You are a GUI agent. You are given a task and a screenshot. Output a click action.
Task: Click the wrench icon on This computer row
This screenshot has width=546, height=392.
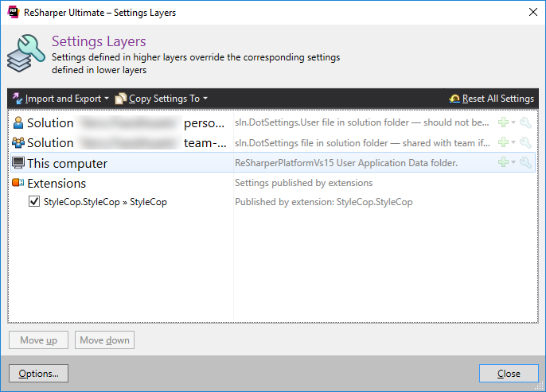pyautogui.click(x=525, y=162)
